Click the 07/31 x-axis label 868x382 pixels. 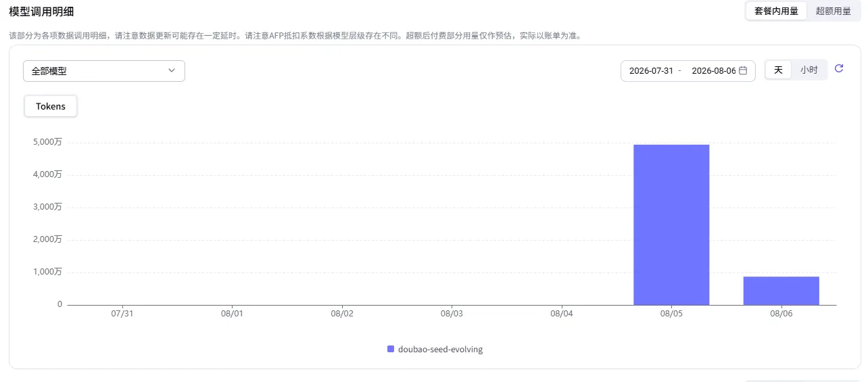coord(122,314)
